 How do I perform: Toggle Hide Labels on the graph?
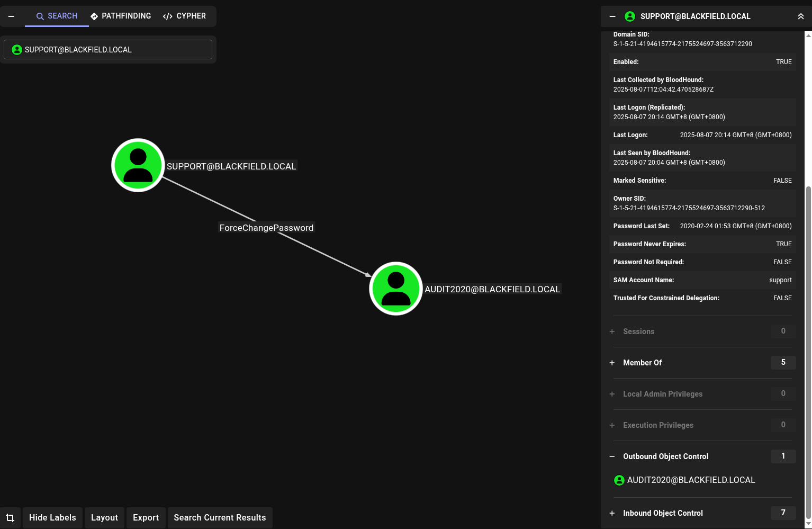(x=52, y=518)
